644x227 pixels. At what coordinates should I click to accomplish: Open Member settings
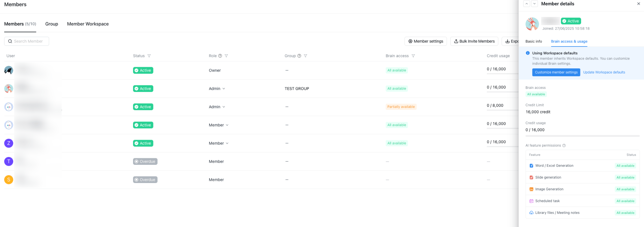[x=426, y=41]
